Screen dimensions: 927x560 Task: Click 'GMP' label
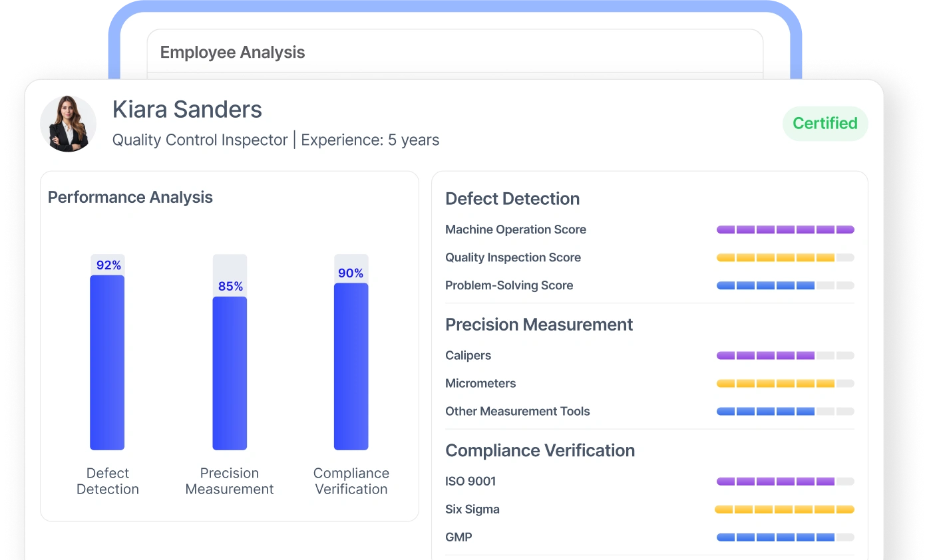click(459, 537)
